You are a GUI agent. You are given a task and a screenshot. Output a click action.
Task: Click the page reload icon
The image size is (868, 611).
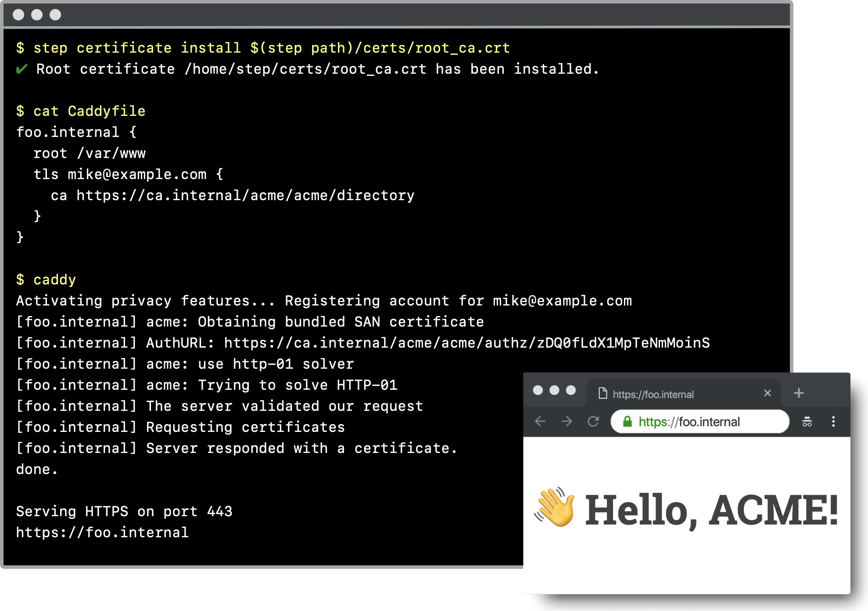593,421
